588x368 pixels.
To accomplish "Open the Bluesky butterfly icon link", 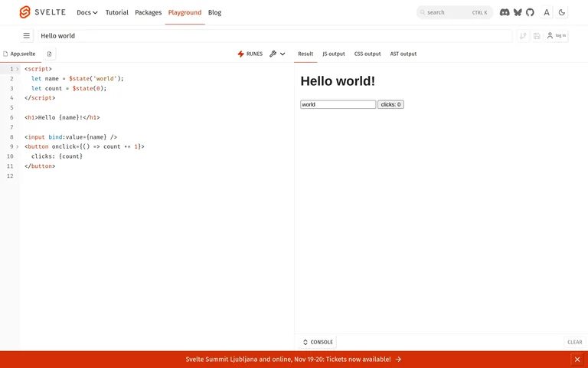I will [518, 12].
